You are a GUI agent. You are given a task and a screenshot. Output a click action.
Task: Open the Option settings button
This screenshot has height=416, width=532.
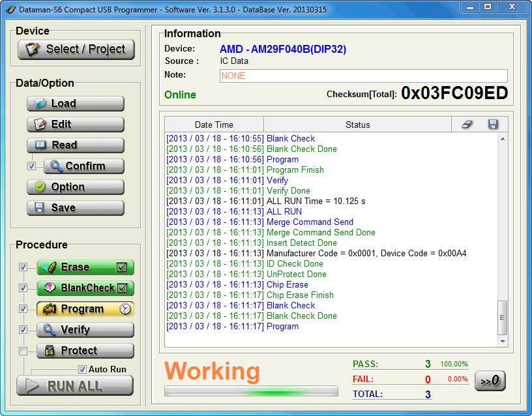coord(76,187)
